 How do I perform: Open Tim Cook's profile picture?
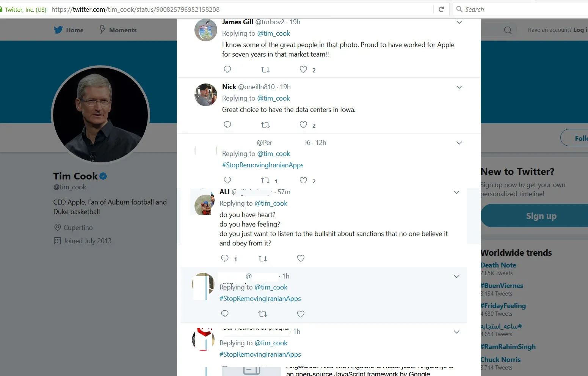coord(100,115)
